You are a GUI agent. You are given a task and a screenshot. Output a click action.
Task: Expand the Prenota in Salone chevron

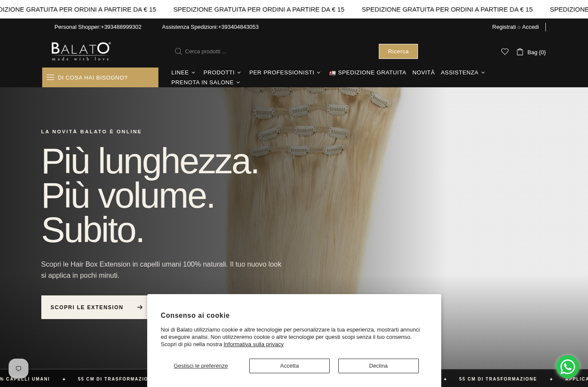point(238,83)
